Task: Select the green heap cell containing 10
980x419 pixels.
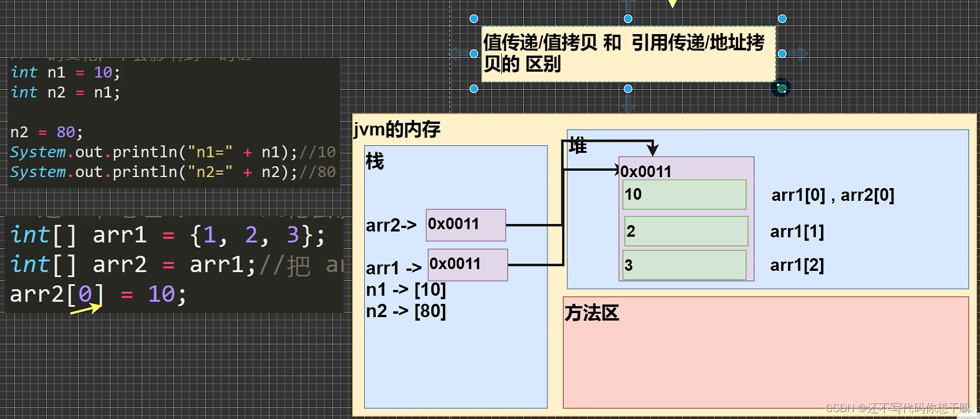Action: click(x=685, y=194)
